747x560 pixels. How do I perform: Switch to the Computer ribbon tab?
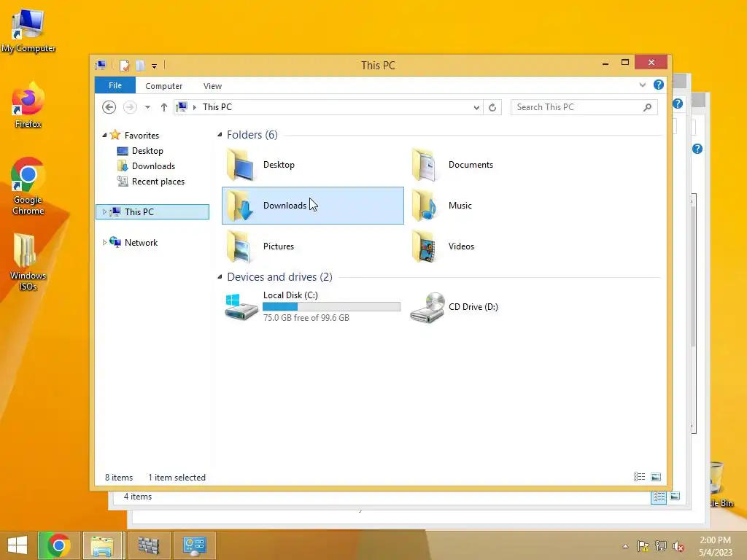[164, 86]
